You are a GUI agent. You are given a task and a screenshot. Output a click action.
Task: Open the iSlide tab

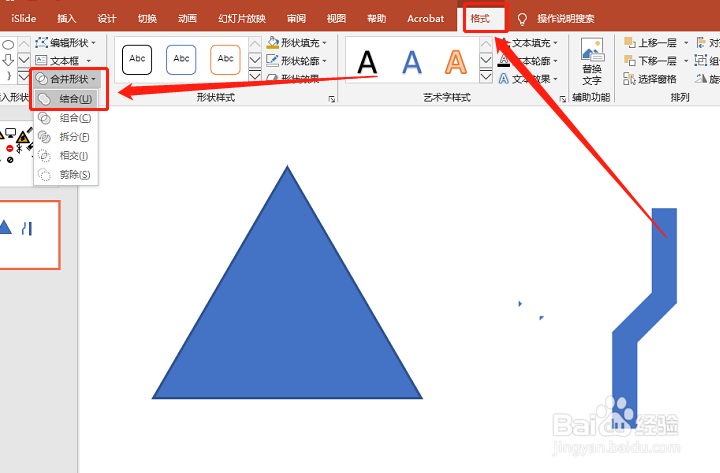tap(23, 18)
